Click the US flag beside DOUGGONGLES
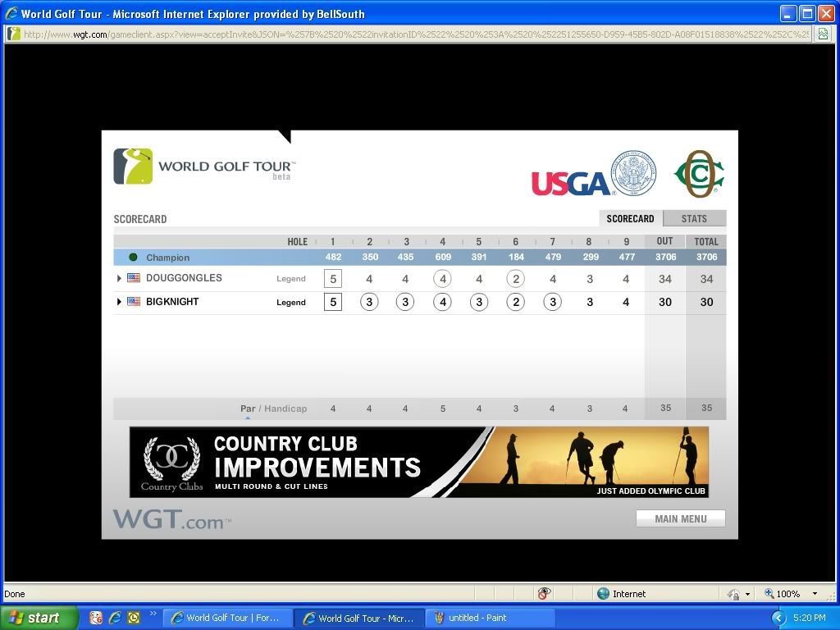This screenshot has height=630, width=840. tap(134, 278)
